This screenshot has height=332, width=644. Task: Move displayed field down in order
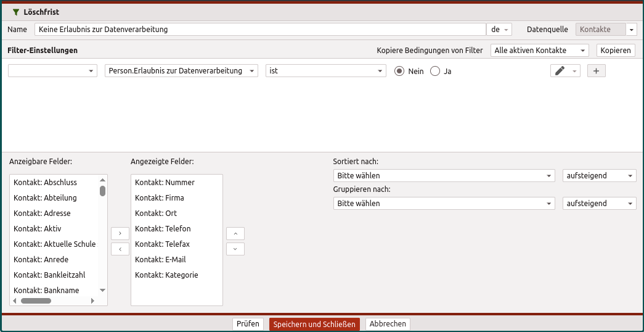(235, 249)
